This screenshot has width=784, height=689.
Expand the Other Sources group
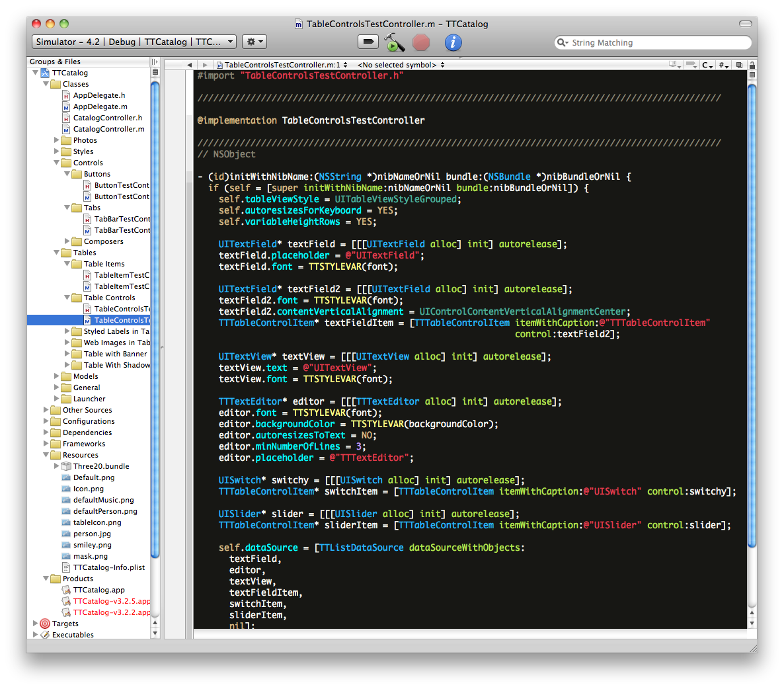(46, 410)
